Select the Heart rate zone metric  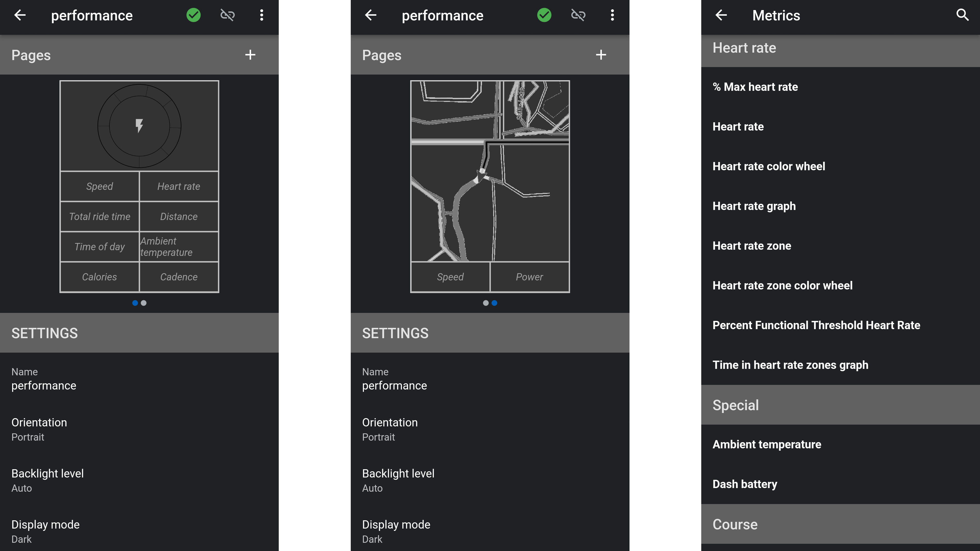pyautogui.click(x=751, y=246)
